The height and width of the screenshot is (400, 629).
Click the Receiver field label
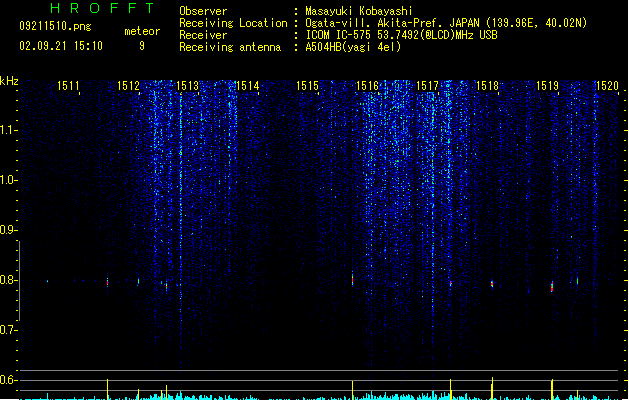click(x=203, y=35)
